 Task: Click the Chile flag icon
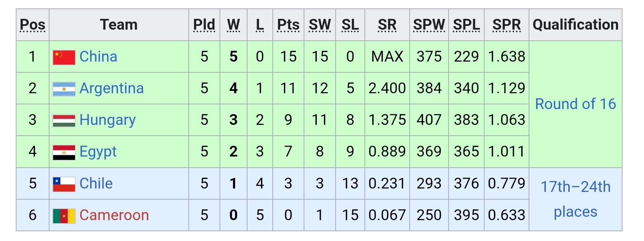point(64,184)
